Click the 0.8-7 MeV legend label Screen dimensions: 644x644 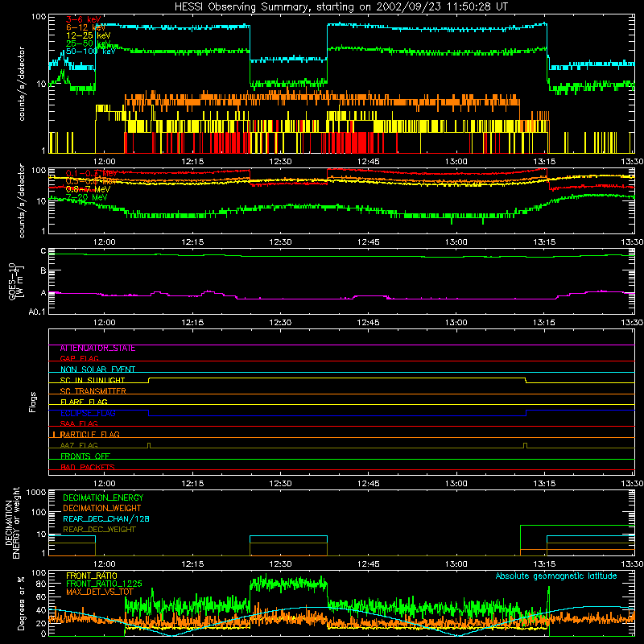[x=89, y=189]
